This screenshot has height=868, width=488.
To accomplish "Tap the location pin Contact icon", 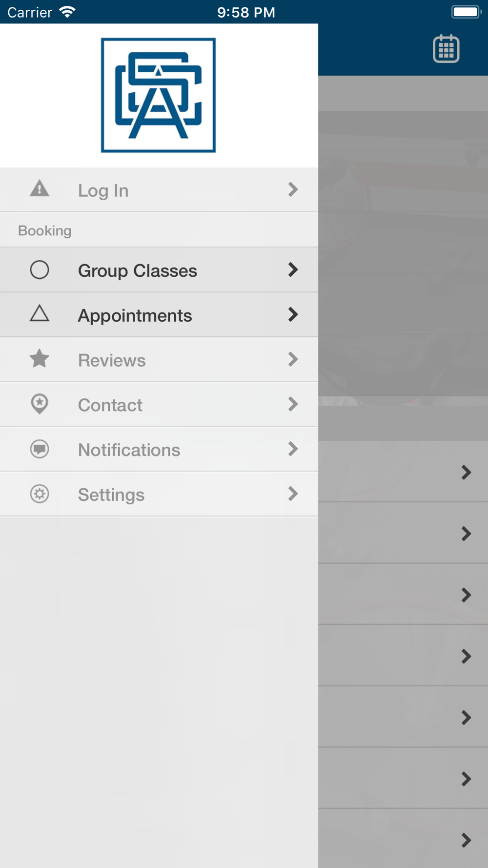I will tap(40, 404).
